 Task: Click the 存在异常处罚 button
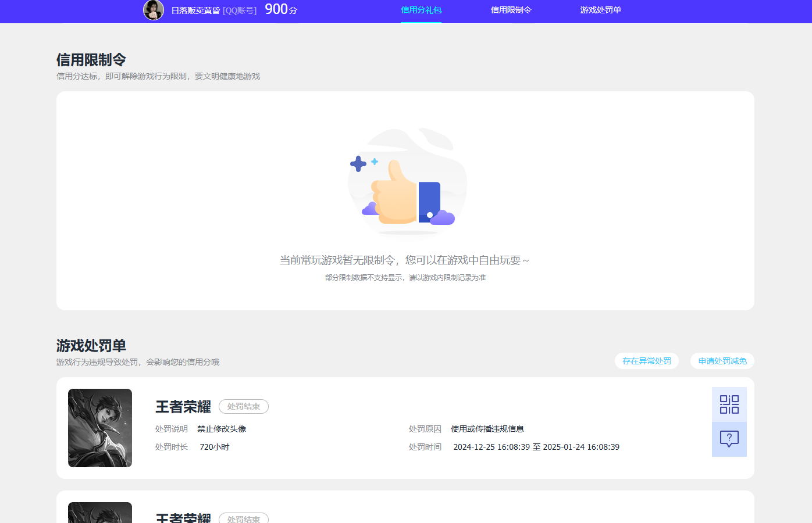(x=646, y=361)
